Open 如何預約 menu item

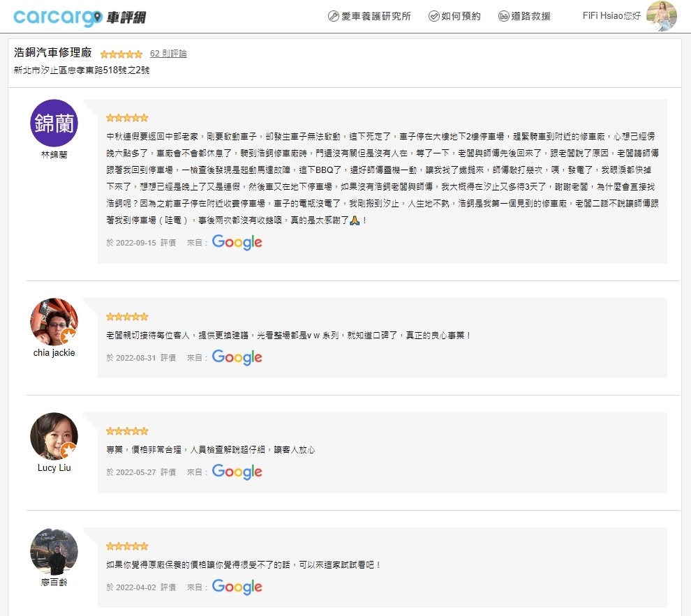click(x=454, y=16)
